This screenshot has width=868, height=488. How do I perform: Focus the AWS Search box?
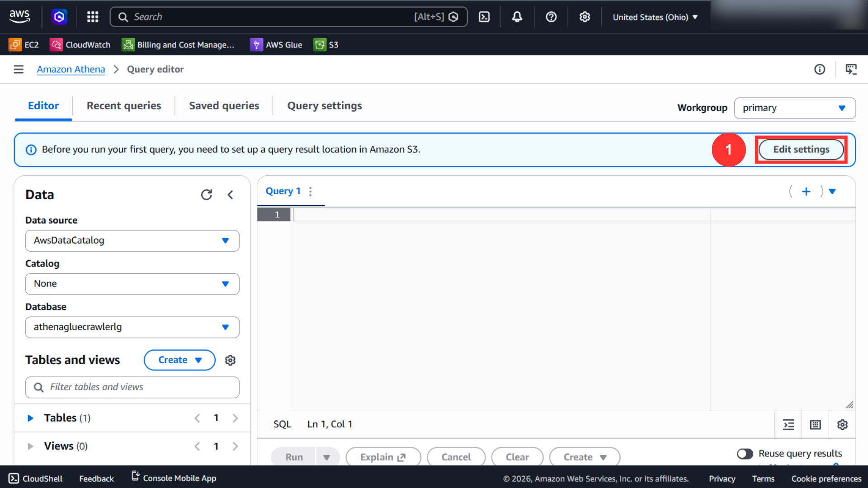click(288, 17)
